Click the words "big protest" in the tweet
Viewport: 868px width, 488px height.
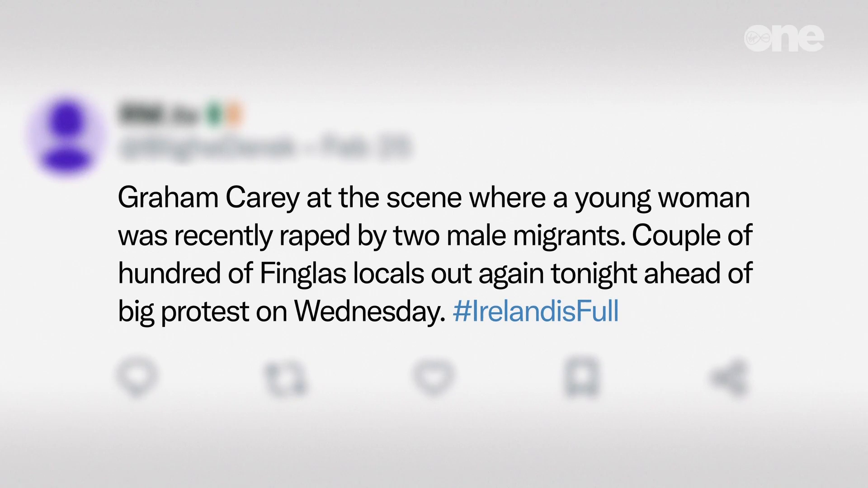(184, 311)
